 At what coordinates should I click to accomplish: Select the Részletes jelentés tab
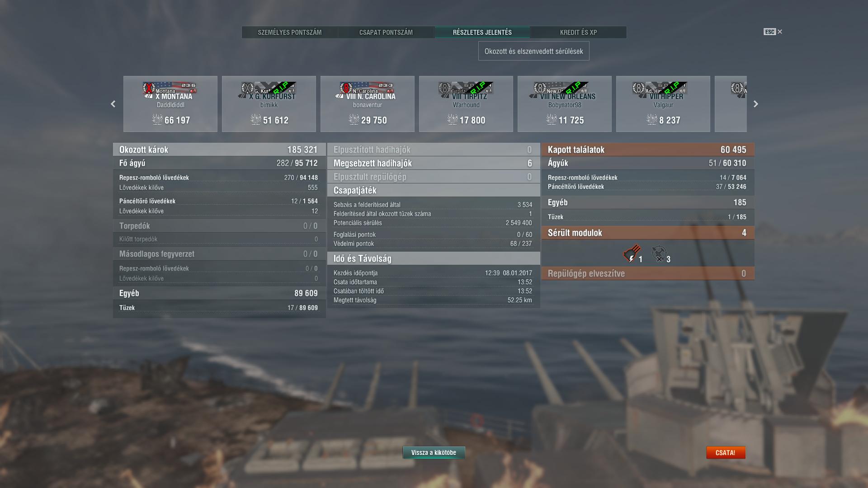[482, 32]
